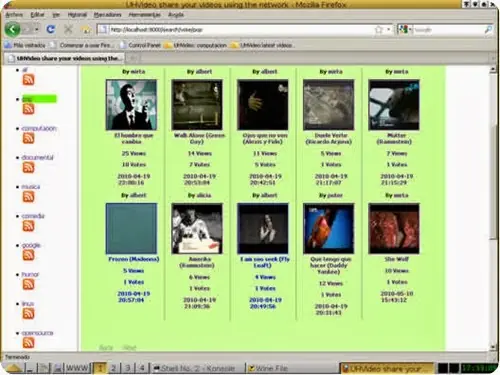This screenshot has width=500, height=375.
Task: Go back with the green Back arrow
Action: pyautogui.click(x=12, y=29)
